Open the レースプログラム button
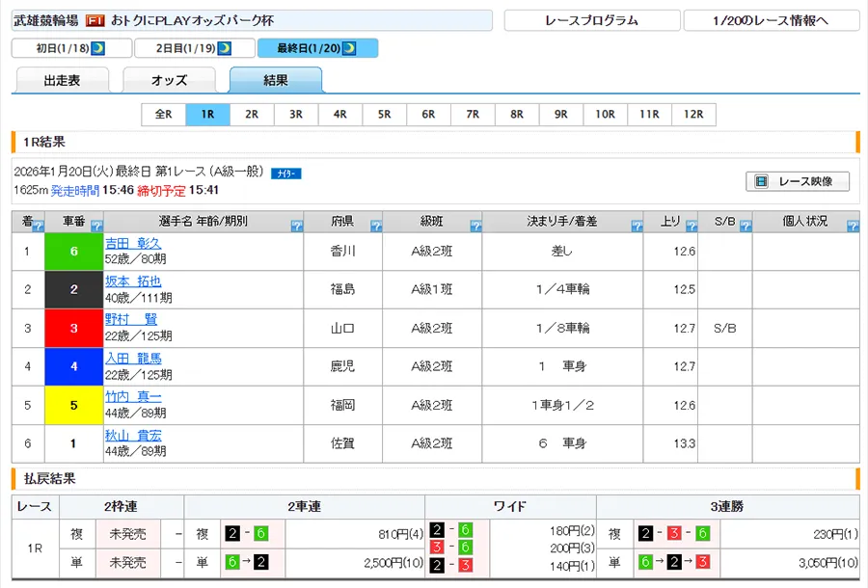Viewport: 868px width, 588px height. pyautogui.click(x=591, y=20)
